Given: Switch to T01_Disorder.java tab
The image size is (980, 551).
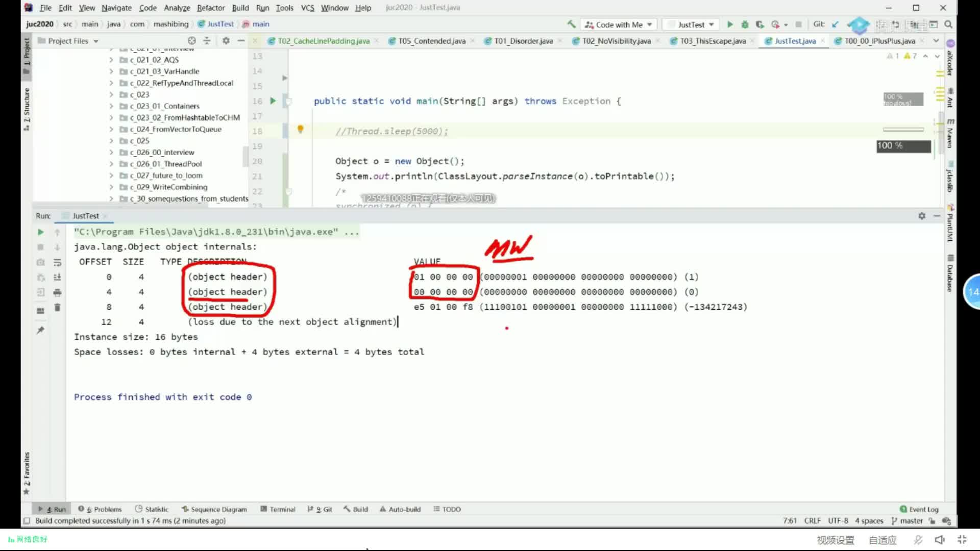Looking at the screenshot, I should (x=523, y=41).
